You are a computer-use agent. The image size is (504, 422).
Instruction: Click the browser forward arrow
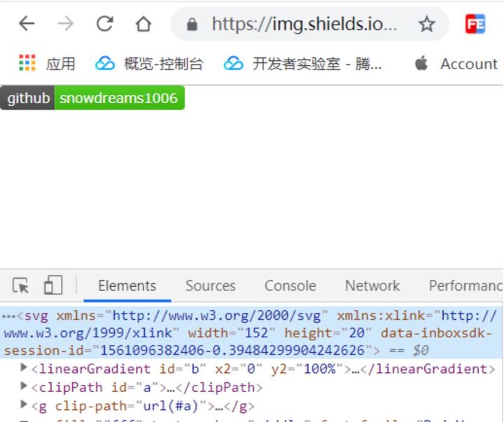[66, 24]
